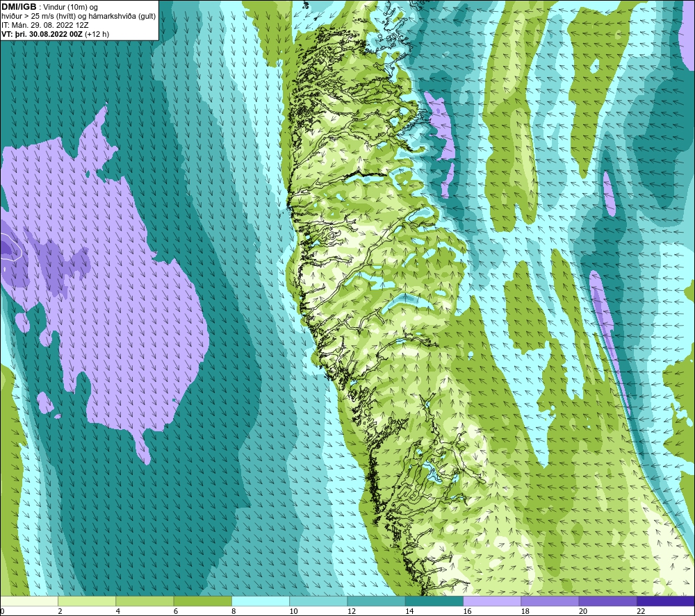Click the 4–6 m/s green legend swatch

click(x=145, y=601)
